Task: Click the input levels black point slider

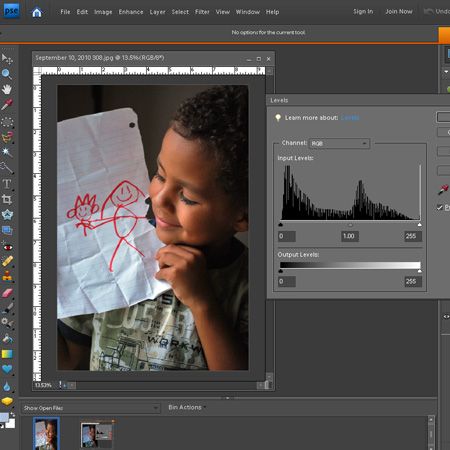Action: (x=280, y=225)
